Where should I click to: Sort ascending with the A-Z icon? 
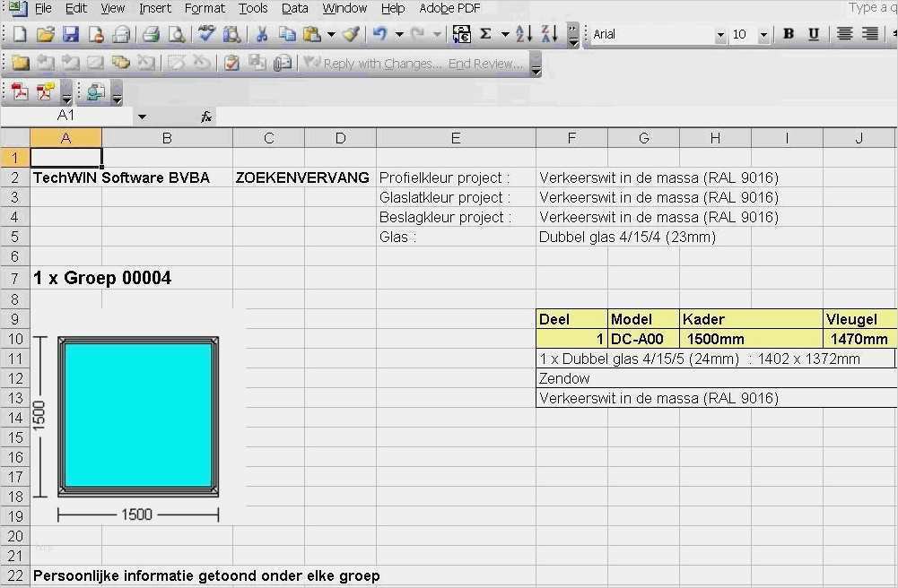point(525,35)
